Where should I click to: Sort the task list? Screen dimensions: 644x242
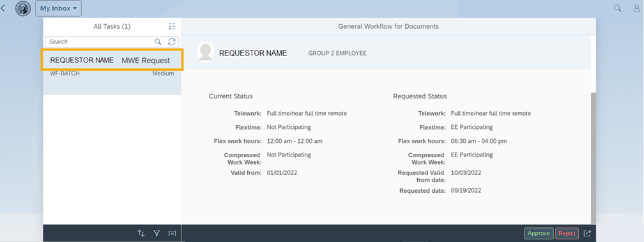[141, 234]
